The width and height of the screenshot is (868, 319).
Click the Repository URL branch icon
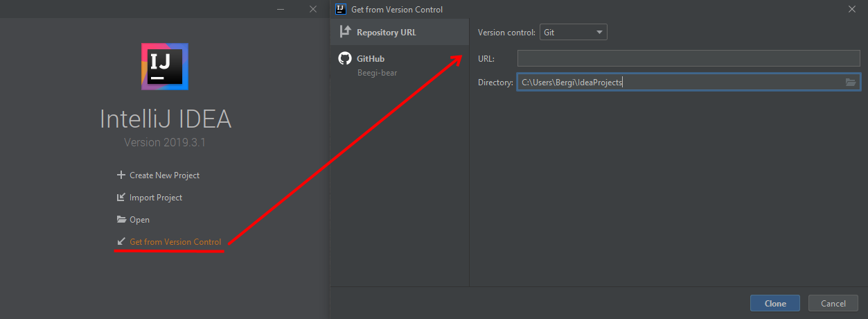point(345,32)
